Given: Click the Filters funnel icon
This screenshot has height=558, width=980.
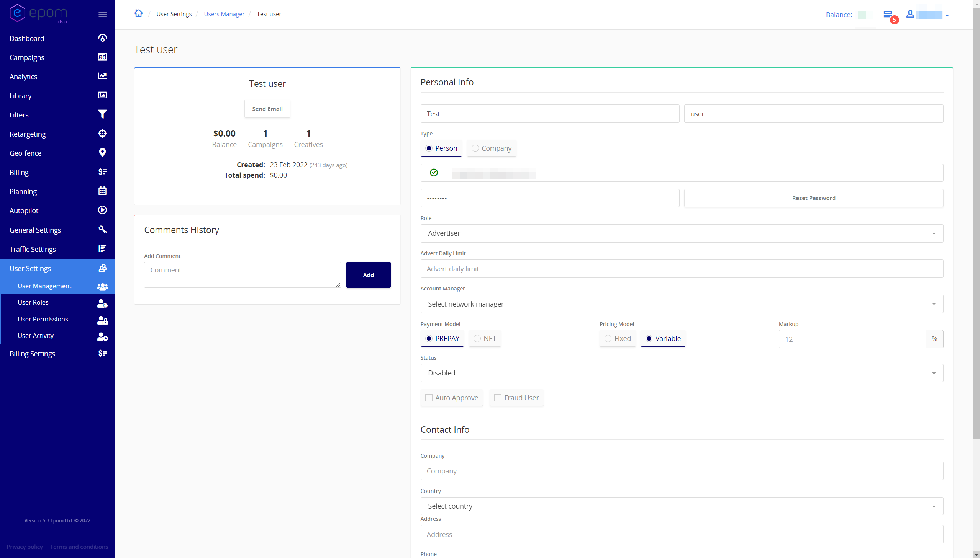Looking at the screenshot, I should click(102, 114).
